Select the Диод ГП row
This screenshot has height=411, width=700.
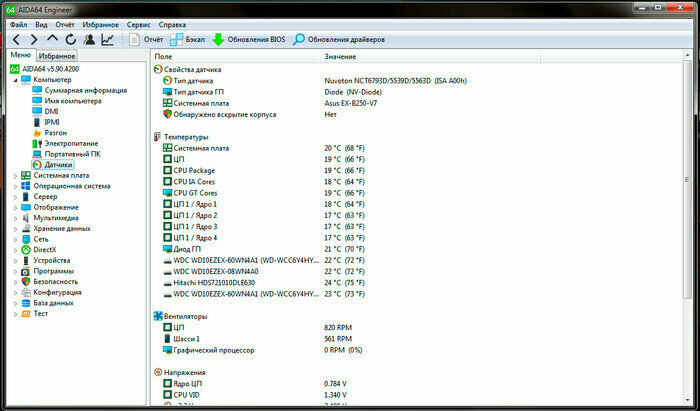point(264,249)
